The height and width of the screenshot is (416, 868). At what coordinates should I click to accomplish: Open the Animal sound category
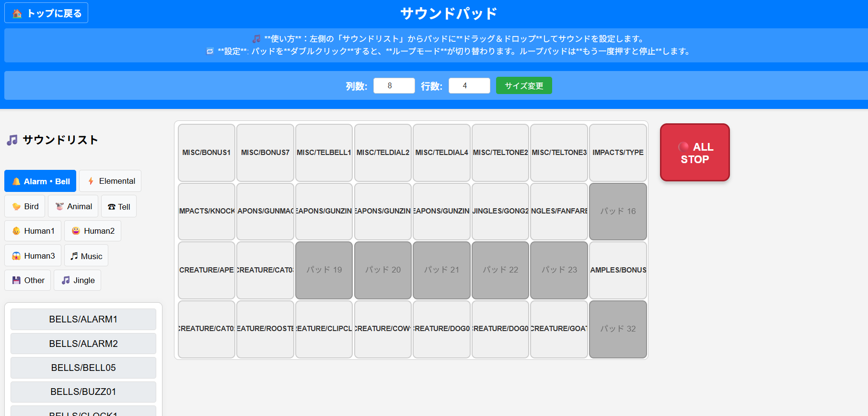coord(73,206)
